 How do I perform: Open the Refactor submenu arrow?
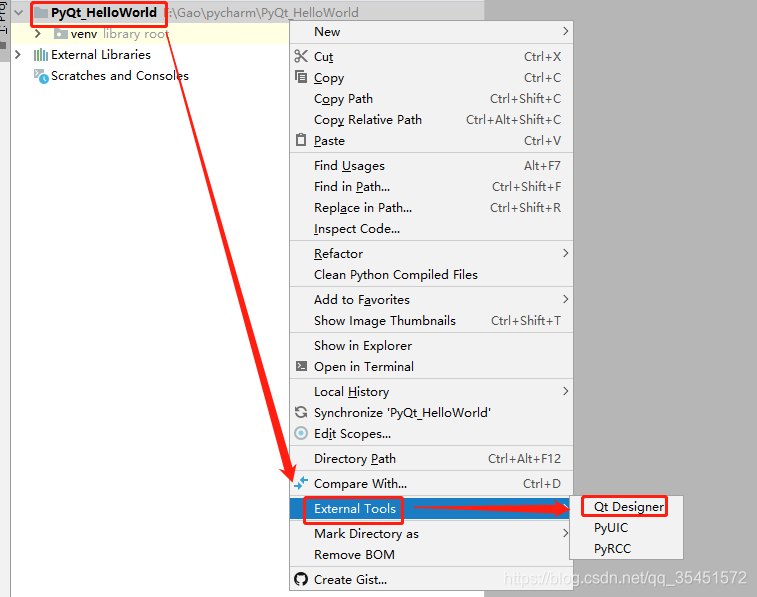pyautogui.click(x=565, y=253)
